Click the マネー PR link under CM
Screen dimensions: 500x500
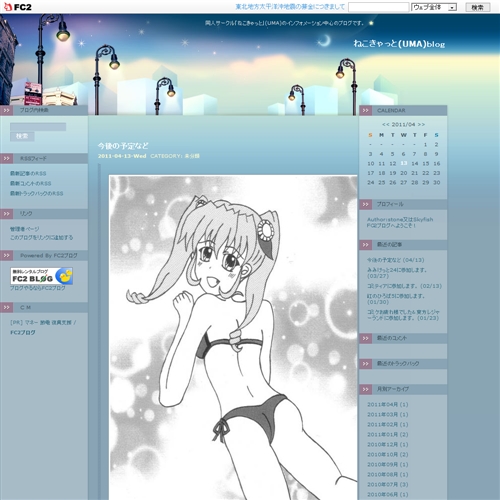tap(31, 322)
